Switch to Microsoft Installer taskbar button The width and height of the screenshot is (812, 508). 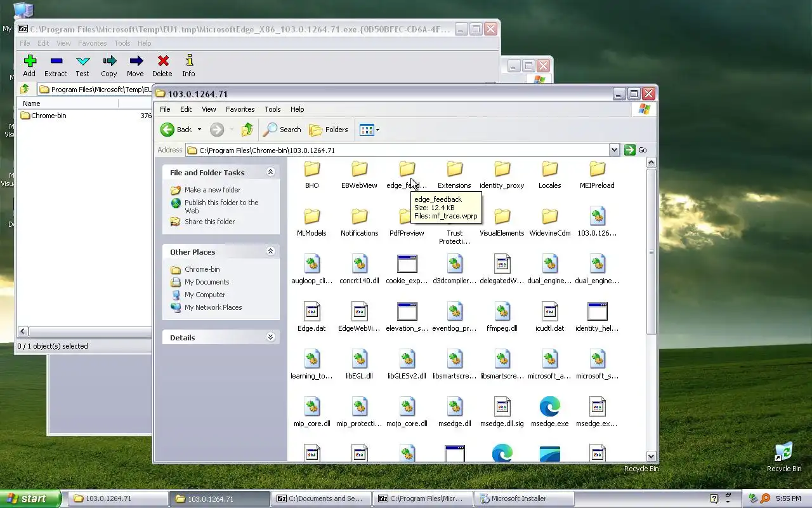coord(524,498)
